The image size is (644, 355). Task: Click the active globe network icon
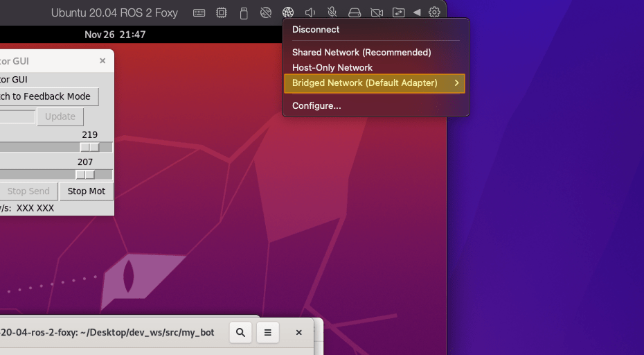pos(288,12)
